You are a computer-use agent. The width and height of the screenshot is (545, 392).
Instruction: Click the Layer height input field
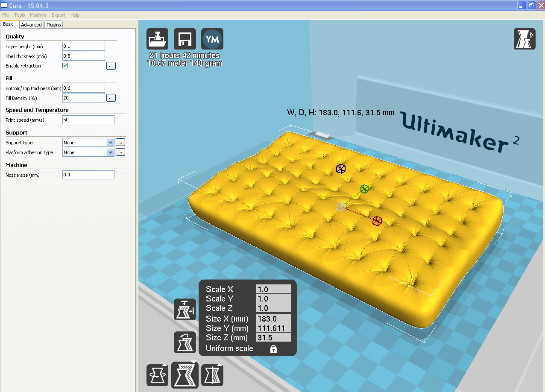click(84, 46)
